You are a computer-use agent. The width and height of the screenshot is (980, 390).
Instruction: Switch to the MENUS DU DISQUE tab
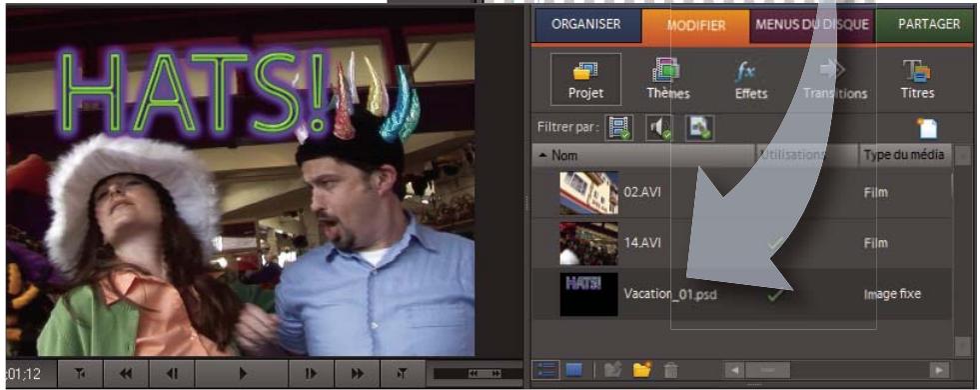[x=812, y=24]
